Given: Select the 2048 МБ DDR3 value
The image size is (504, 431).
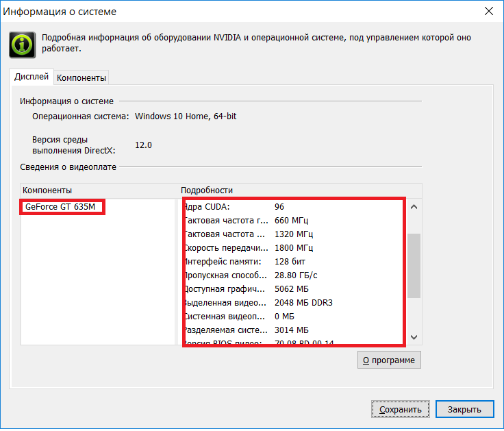Looking at the screenshot, I should pyautogui.click(x=303, y=303).
